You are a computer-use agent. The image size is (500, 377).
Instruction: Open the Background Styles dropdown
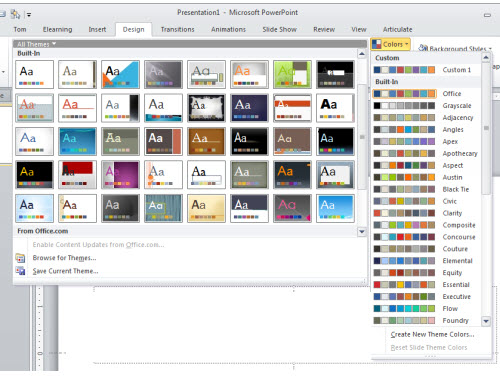click(455, 49)
